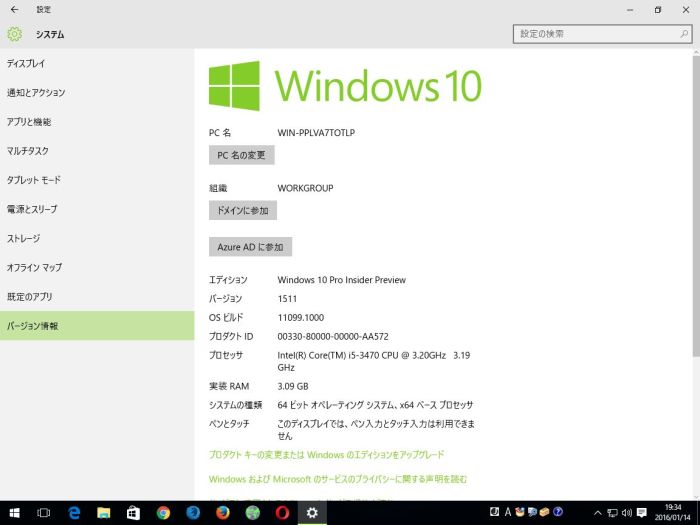Viewport: 700px width, 525px height.
Task: Click the Azure AD に参加 button
Action: point(250,246)
